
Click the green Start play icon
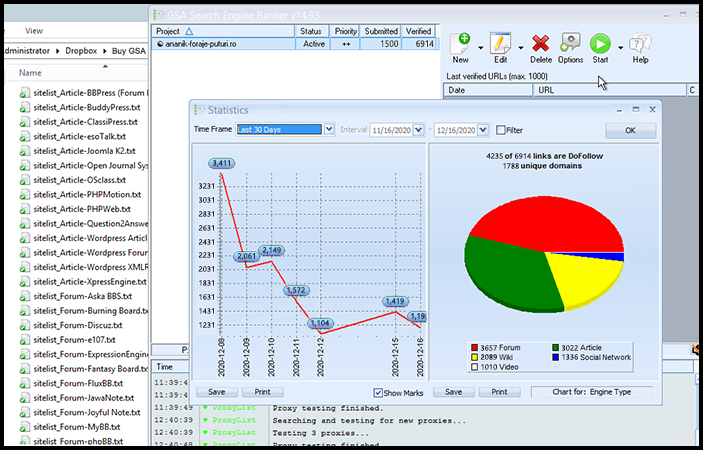[600, 43]
